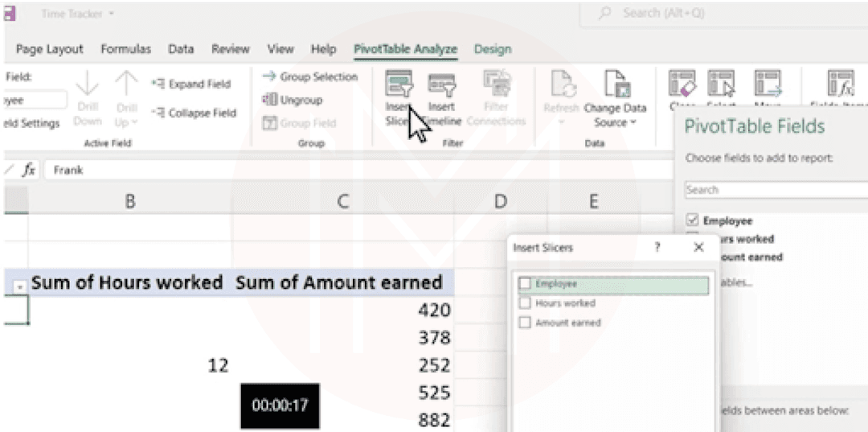Image resolution: width=868 pixels, height=432 pixels.
Task: Click the PivotTable Fields search box
Action: click(x=775, y=191)
